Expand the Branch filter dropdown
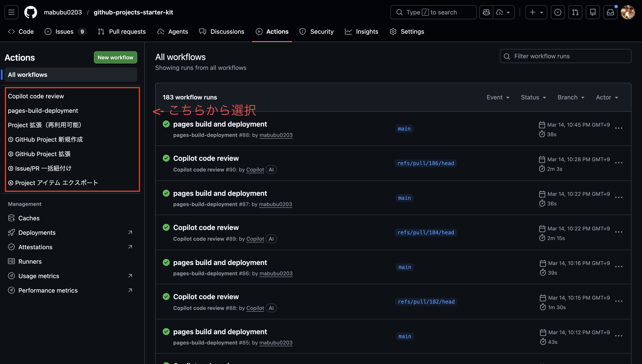The height and width of the screenshot is (364, 642). [x=571, y=97]
